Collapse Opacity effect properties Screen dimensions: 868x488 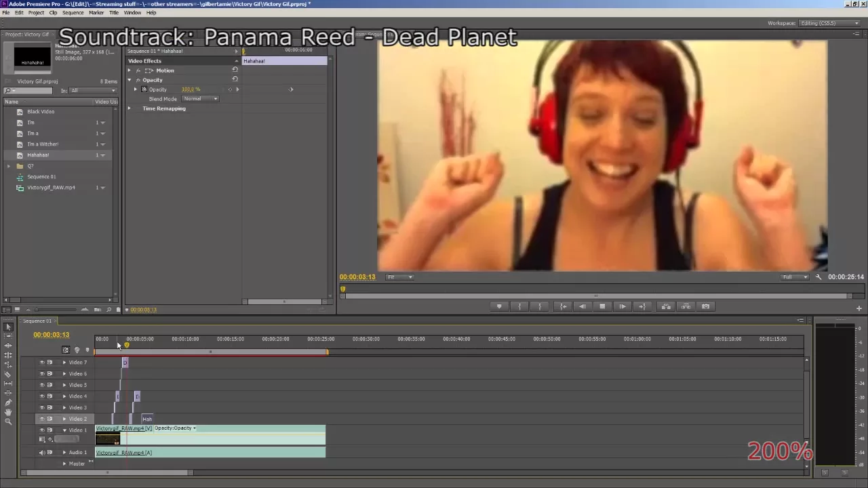(130, 80)
